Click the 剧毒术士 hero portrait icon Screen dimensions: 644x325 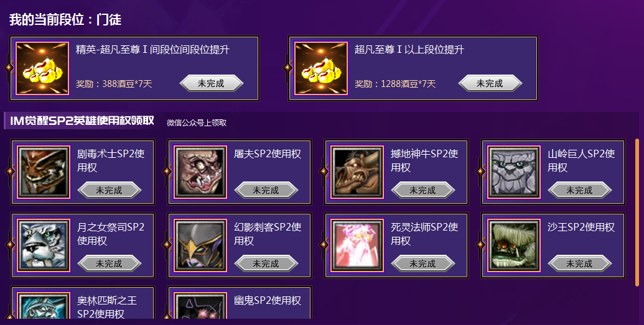coord(44,172)
